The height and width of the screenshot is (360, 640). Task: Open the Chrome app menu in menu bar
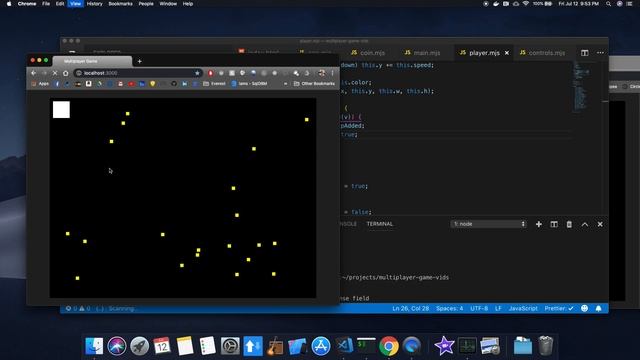point(27,4)
